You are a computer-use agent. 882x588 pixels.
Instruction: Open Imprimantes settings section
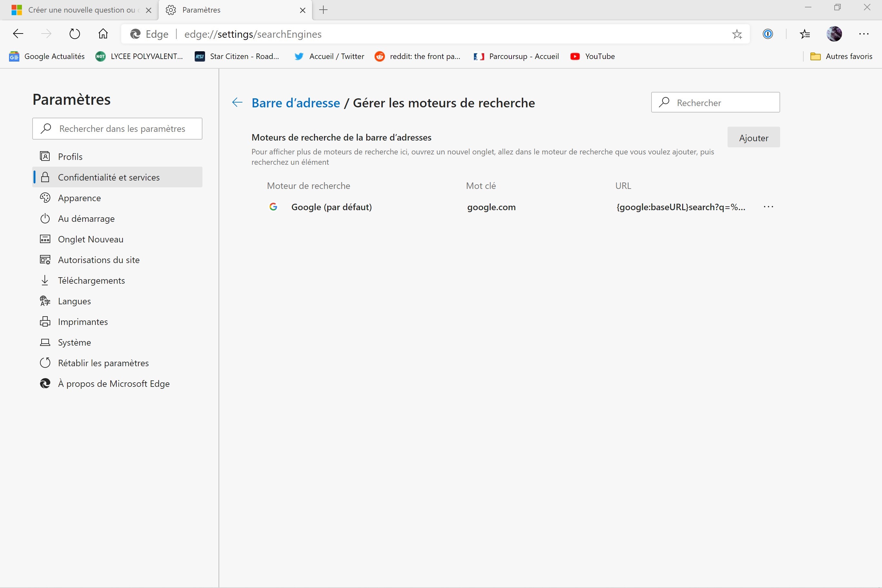(117, 321)
